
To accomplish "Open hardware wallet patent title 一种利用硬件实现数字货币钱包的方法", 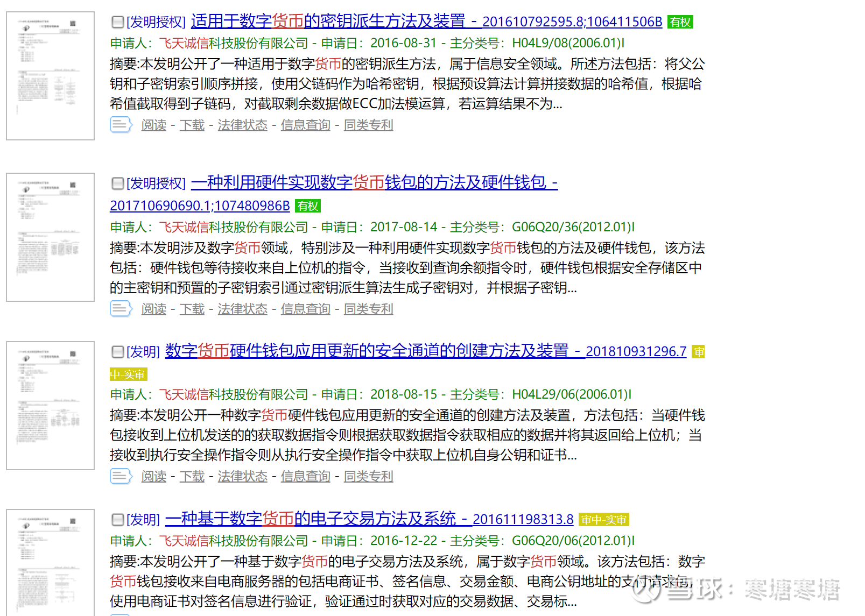I will (374, 183).
